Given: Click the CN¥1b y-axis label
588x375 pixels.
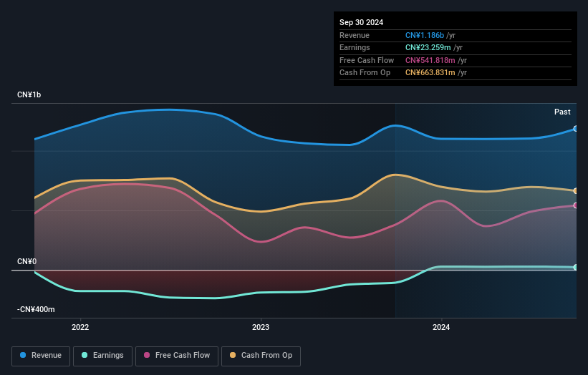Looking at the screenshot, I should [29, 94].
